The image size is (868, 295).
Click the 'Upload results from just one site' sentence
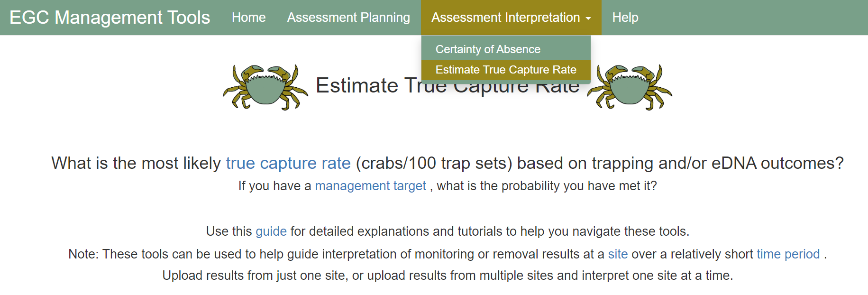[x=254, y=276]
